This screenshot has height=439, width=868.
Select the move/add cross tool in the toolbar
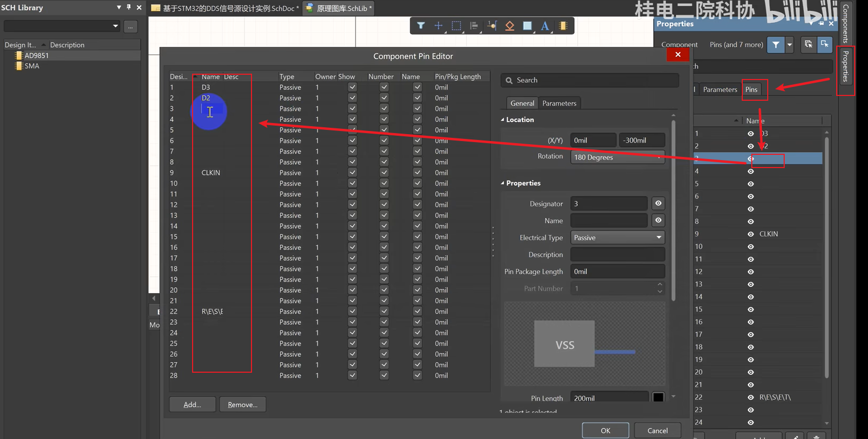(438, 25)
